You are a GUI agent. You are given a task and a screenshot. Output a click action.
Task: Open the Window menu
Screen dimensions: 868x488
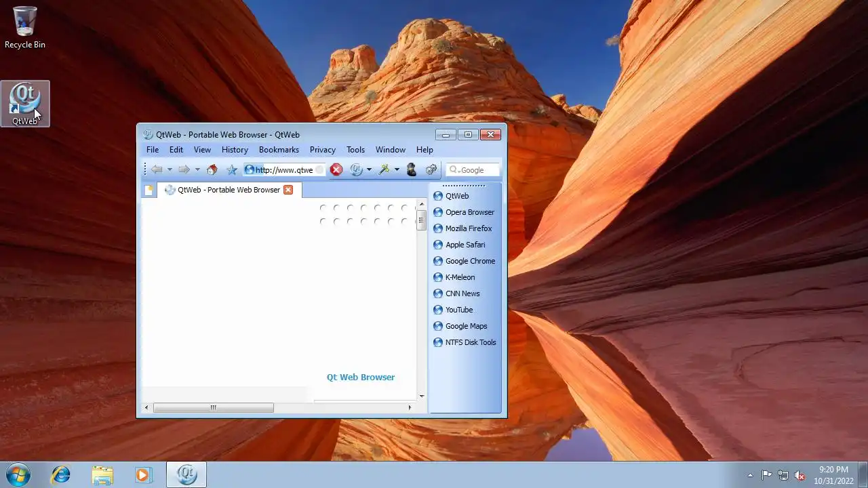pos(391,150)
